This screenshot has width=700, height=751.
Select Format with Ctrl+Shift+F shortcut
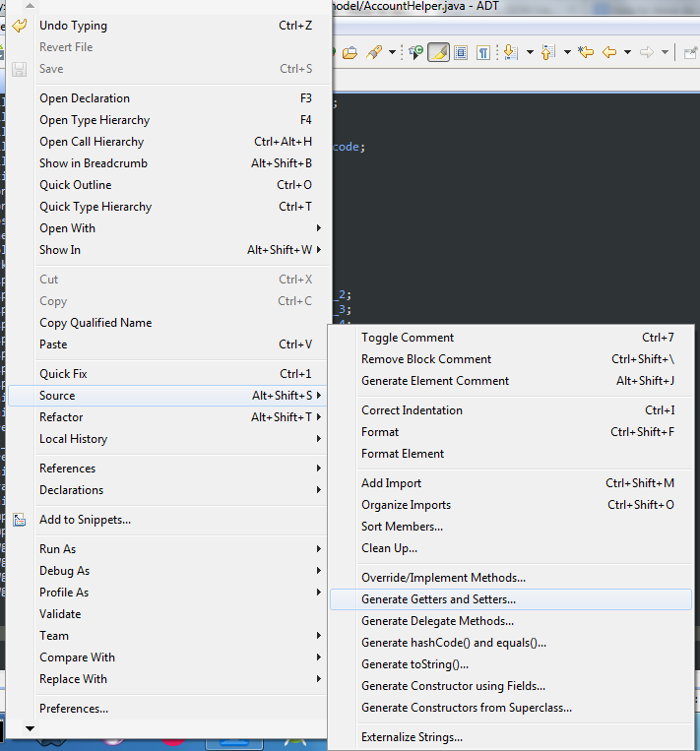[x=511, y=432]
